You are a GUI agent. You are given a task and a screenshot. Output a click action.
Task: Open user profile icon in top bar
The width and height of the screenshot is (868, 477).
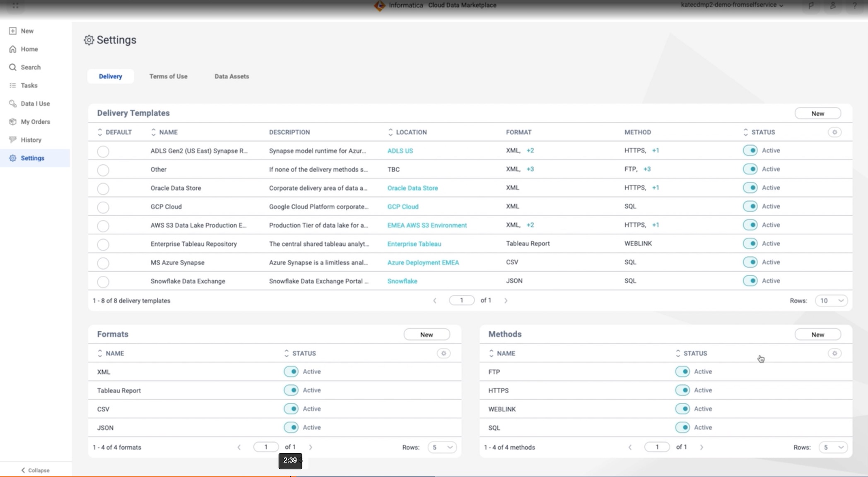pyautogui.click(x=833, y=5)
